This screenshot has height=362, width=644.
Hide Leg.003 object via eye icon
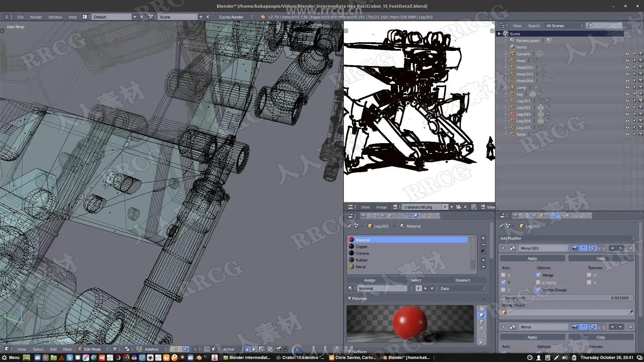coord(627,114)
